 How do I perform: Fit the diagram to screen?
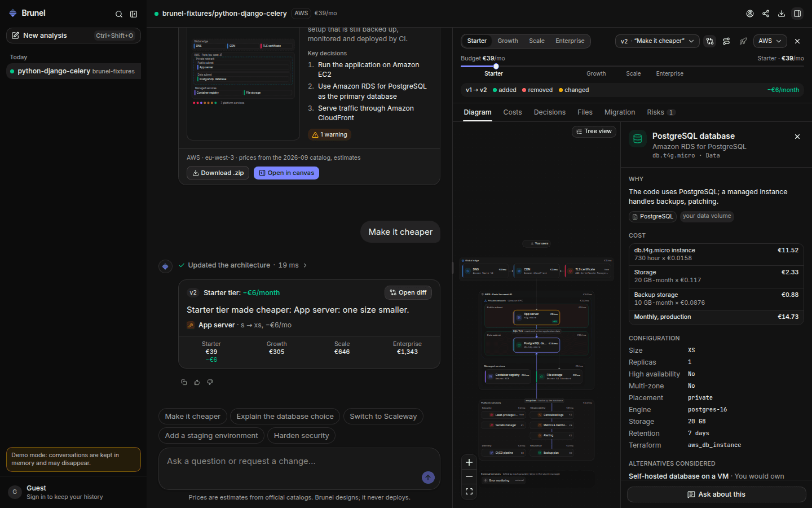tap(469, 492)
